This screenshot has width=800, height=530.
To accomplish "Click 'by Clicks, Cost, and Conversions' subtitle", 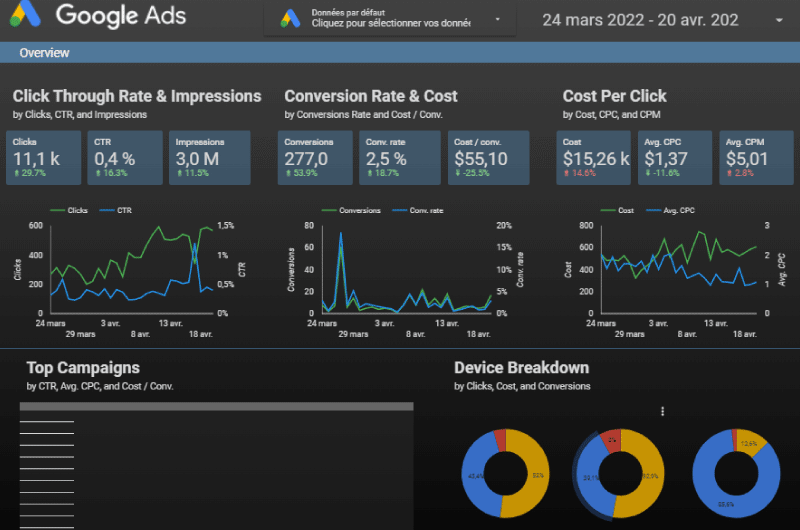I will pos(522,387).
